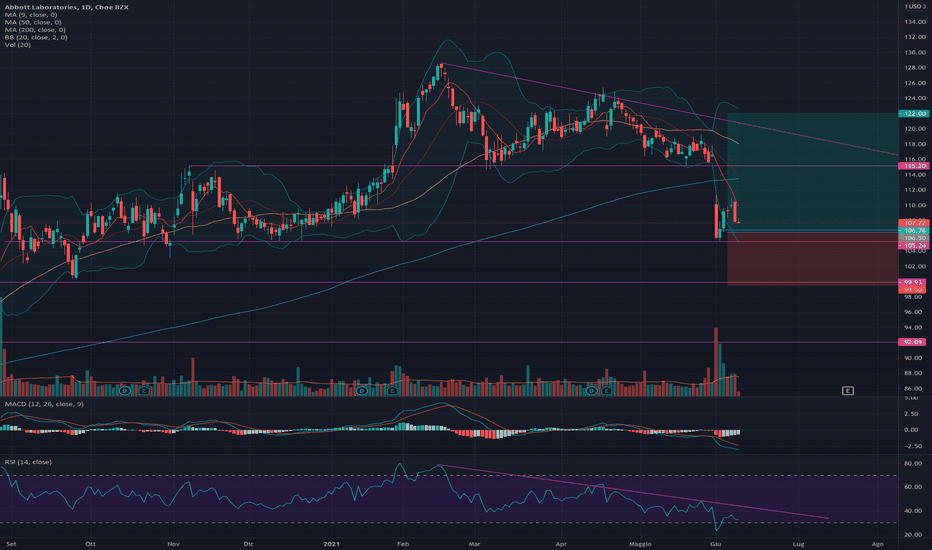Click the Ago label on time axis
932x550 pixels.
[877, 544]
